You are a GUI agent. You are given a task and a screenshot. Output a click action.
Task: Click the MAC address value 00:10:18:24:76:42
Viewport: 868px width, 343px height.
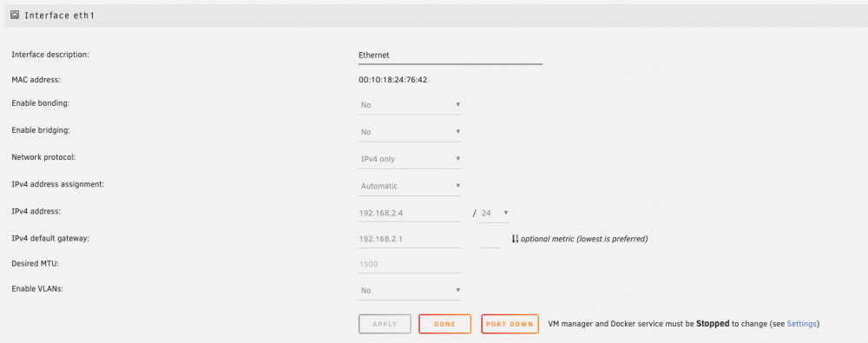pyautogui.click(x=392, y=80)
